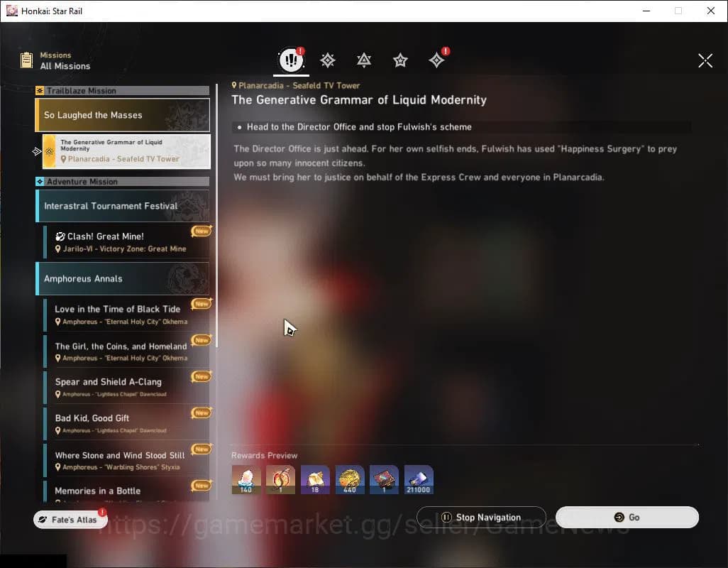Select the Memories in a Bottle mission
728x568 pixels.
pos(126,491)
